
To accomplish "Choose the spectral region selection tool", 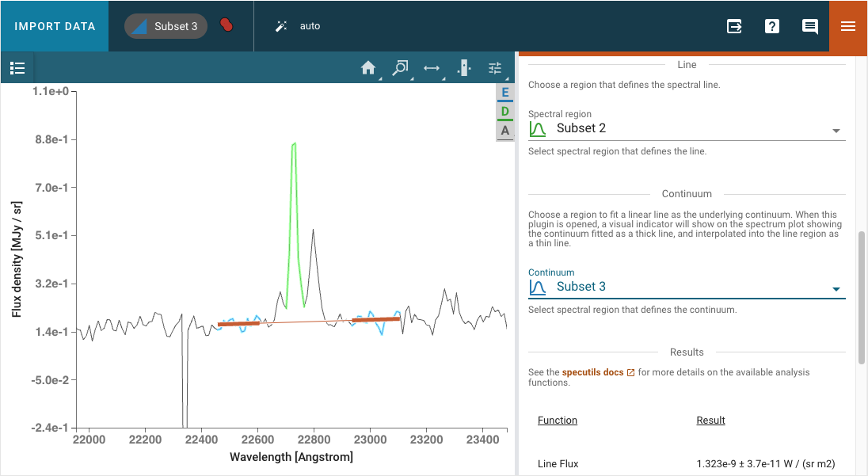I will click(463, 68).
